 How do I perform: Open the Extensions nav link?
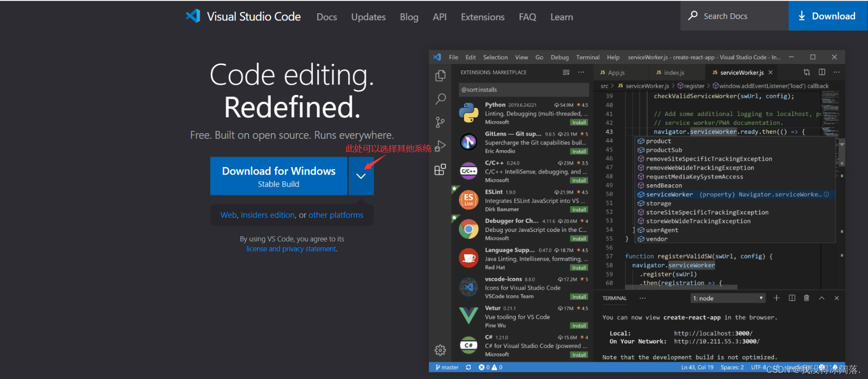pyautogui.click(x=483, y=17)
